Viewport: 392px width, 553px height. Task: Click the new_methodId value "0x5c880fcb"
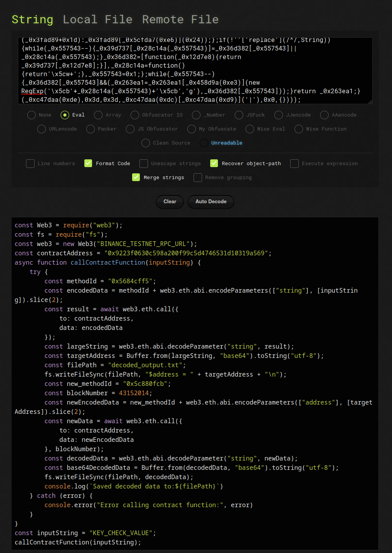(x=145, y=384)
